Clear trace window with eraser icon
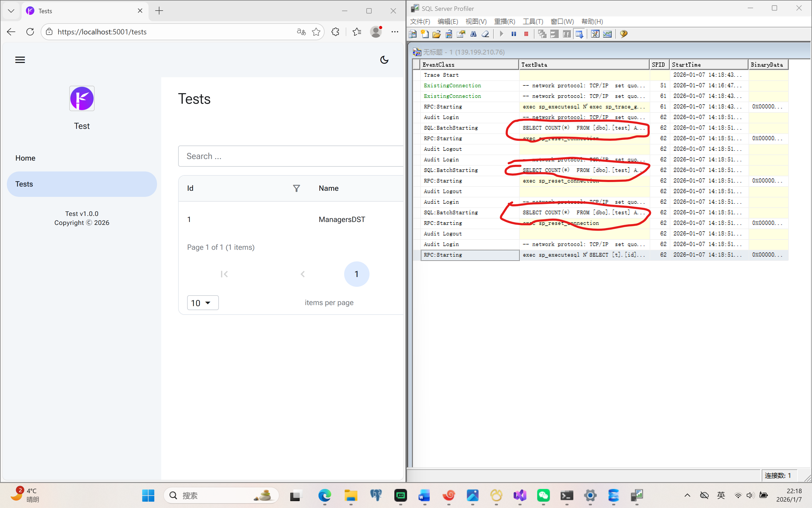Screen dimensions: 812x508 point(485,34)
